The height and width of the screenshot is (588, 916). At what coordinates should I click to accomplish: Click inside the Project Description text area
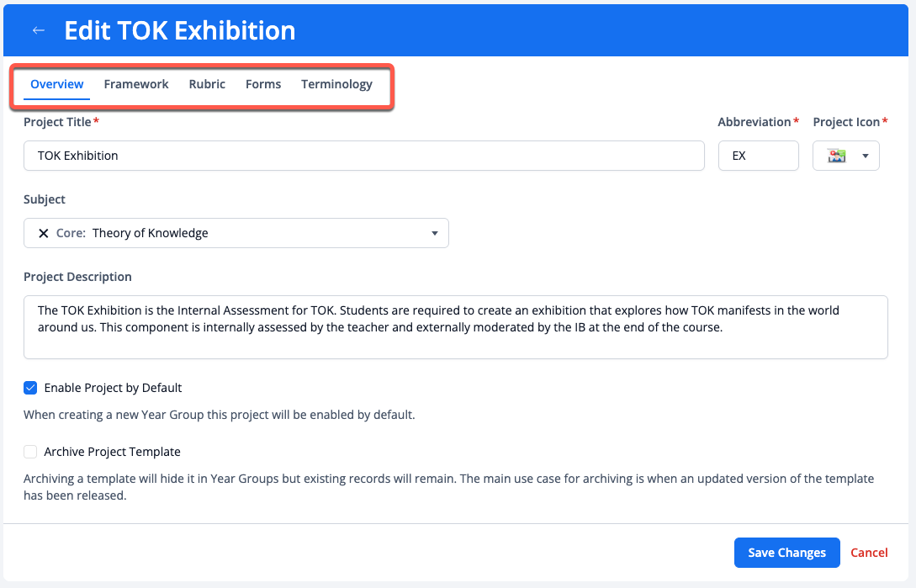(x=456, y=327)
